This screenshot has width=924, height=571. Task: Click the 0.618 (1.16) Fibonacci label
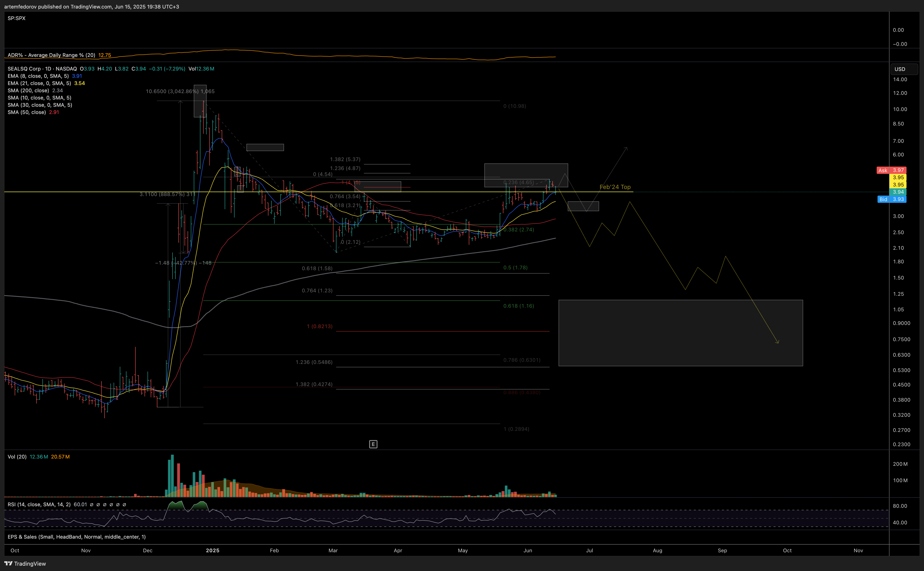[x=518, y=306]
